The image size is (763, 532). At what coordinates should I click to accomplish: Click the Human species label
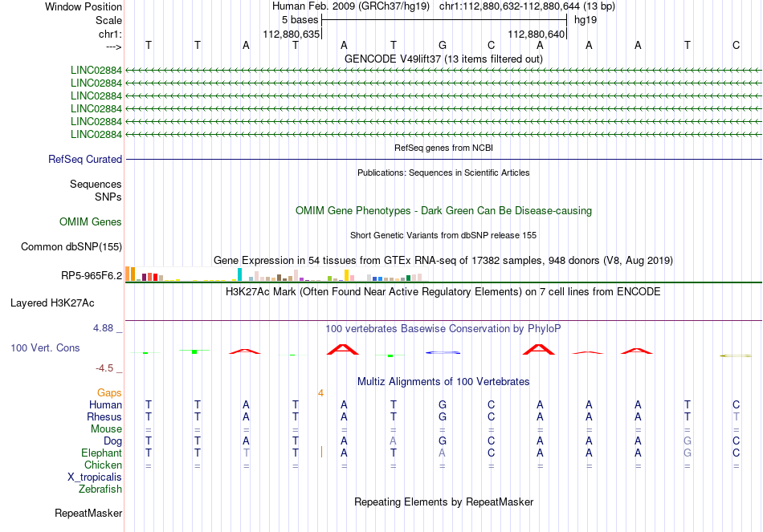pos(105,404)
